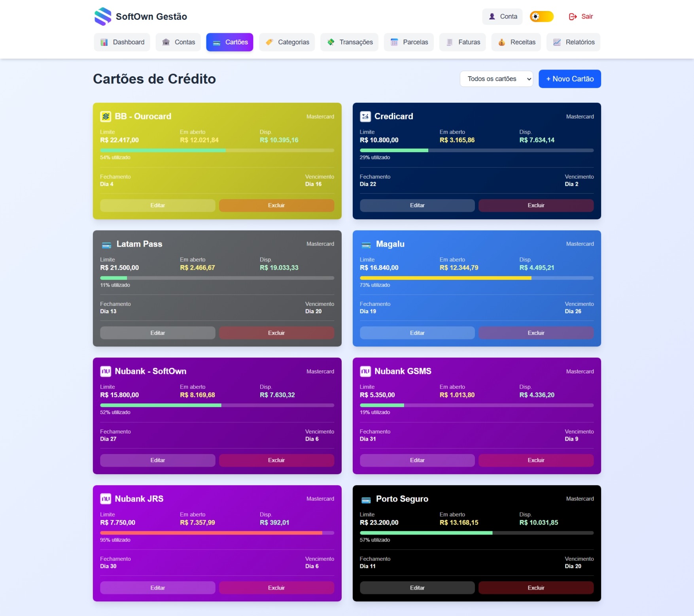Click the Credicard card logo icon
694x616 pixels.
pyautogui.click(x=365, y=117)
